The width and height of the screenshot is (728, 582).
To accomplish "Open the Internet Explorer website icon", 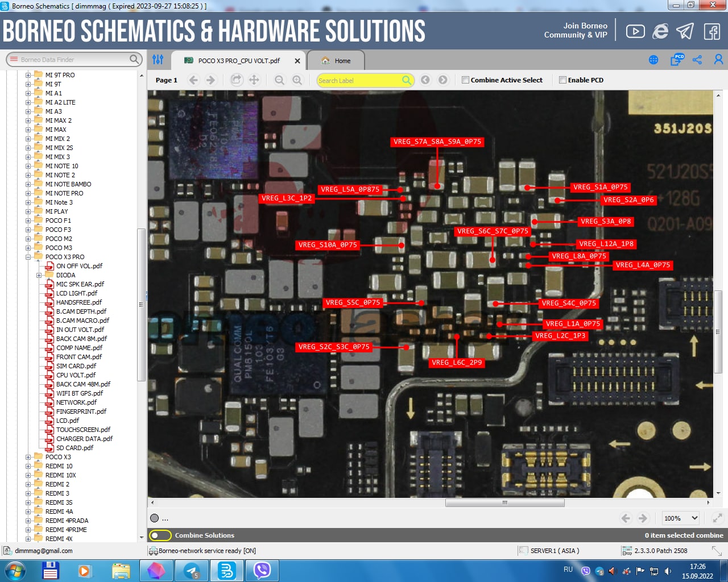I will pos(660,31).
